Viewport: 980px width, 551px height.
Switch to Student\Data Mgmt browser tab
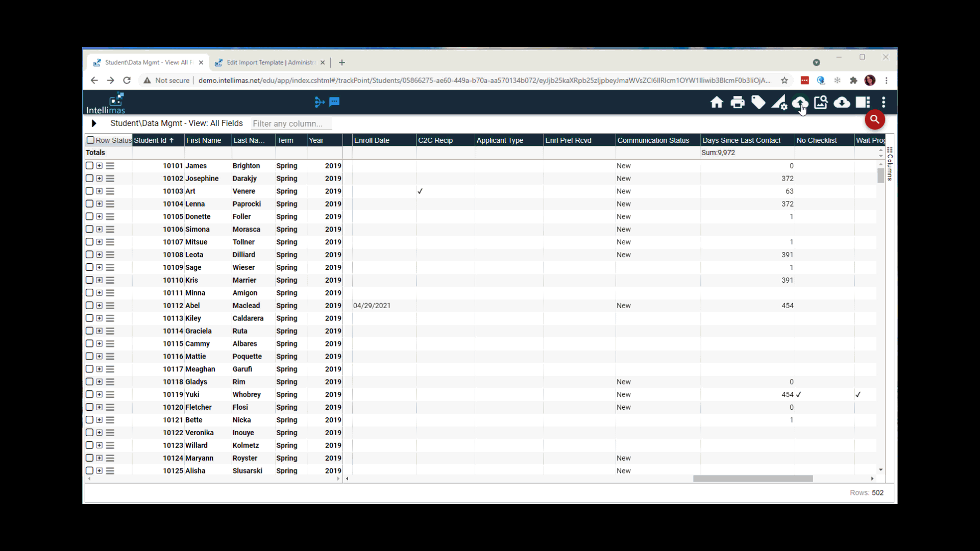tap(148, 62)
